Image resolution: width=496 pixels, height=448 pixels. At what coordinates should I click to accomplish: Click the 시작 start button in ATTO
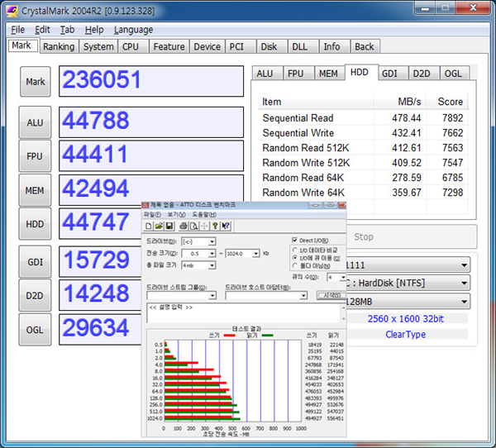[331, 295]
